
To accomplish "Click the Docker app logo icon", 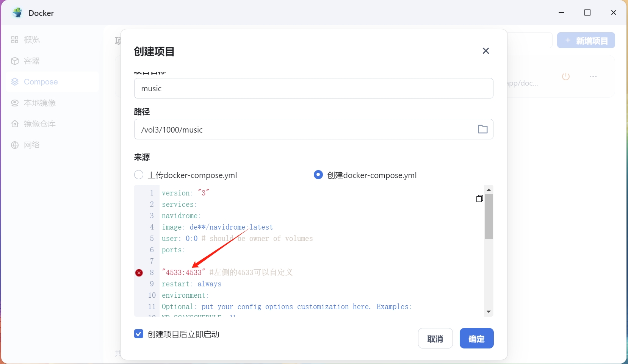I will point(17,13).
